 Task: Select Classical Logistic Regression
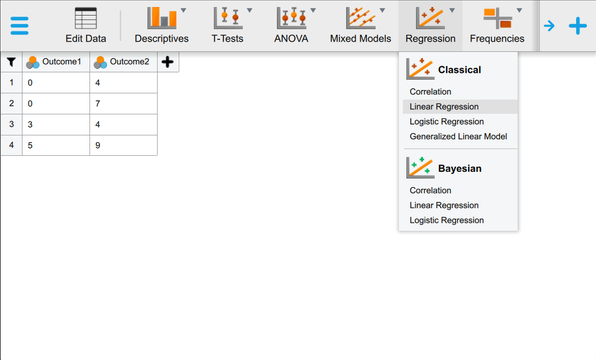click(460, 122)
